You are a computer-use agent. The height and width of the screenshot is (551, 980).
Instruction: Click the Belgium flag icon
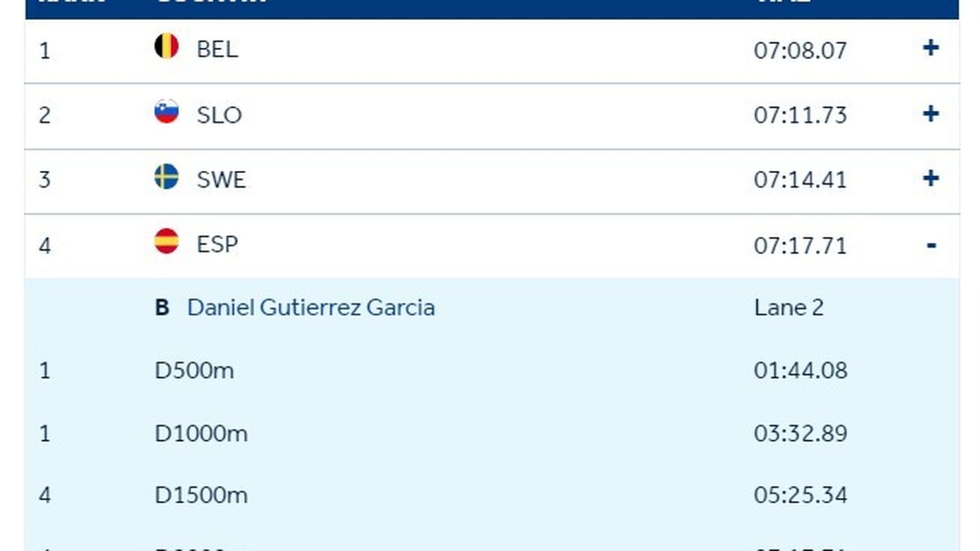[166, 47]
